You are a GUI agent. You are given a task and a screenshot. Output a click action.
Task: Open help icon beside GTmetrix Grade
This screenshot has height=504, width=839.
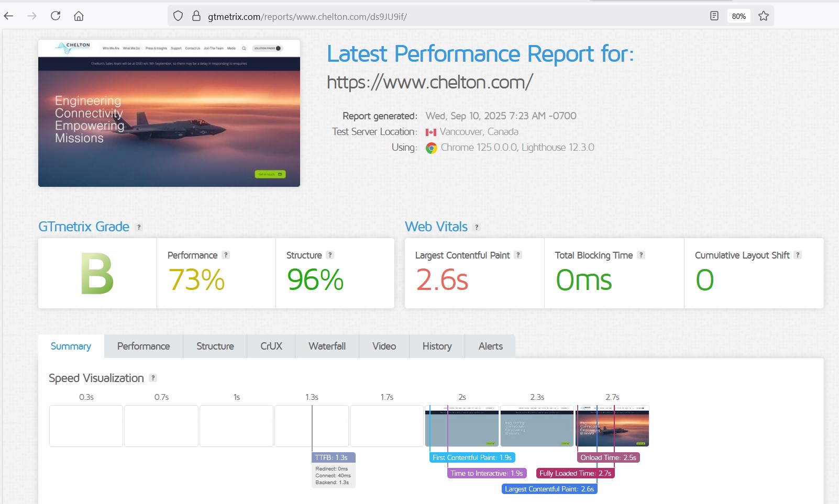(x=139, y=227)
